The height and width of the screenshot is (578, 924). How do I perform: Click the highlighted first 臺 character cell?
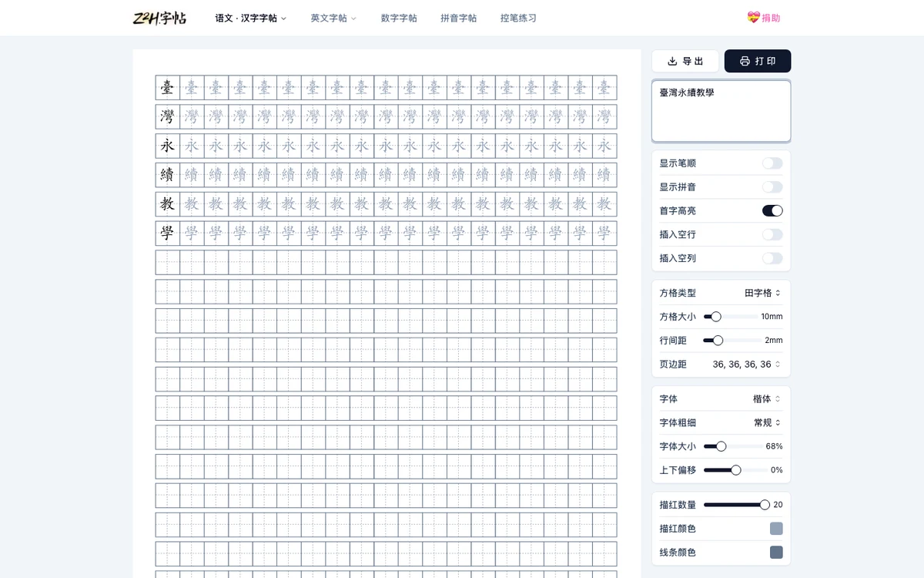(167, 88)
